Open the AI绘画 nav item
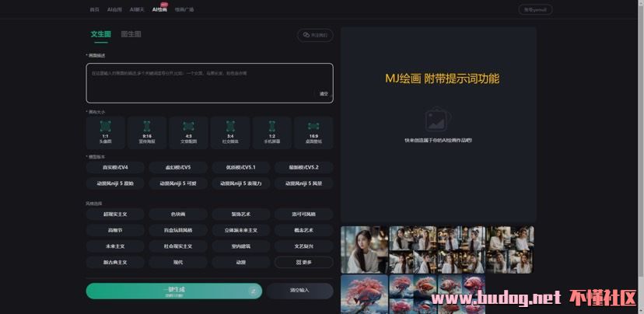This screenshot has width=644, height=314. pos(159,9)
